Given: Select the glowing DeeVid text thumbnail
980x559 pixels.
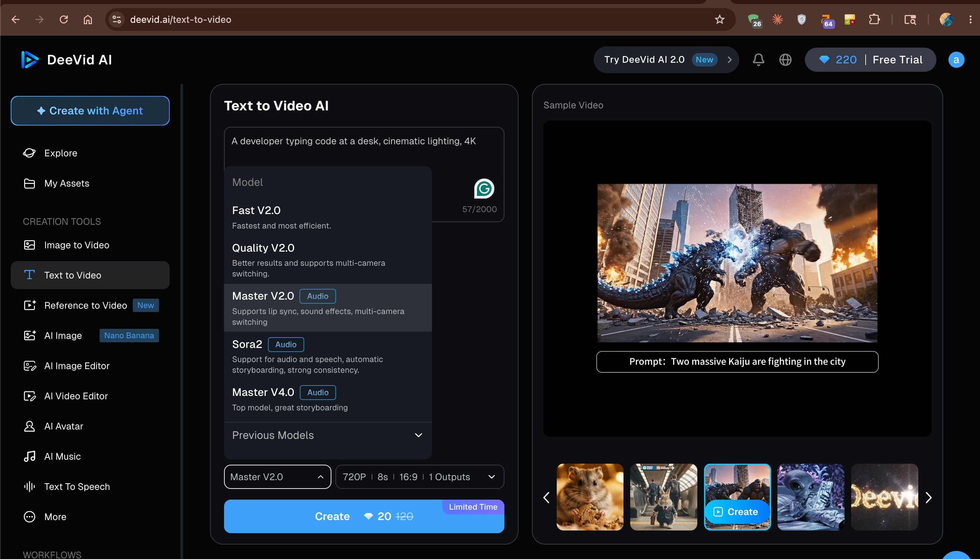Looking at the screenshot, I should pos(884,497).
